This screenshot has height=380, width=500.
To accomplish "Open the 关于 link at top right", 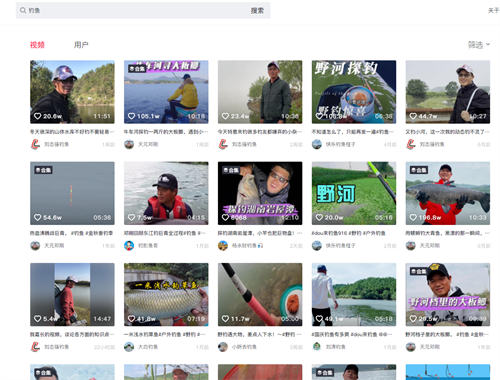I will [493, 11].
